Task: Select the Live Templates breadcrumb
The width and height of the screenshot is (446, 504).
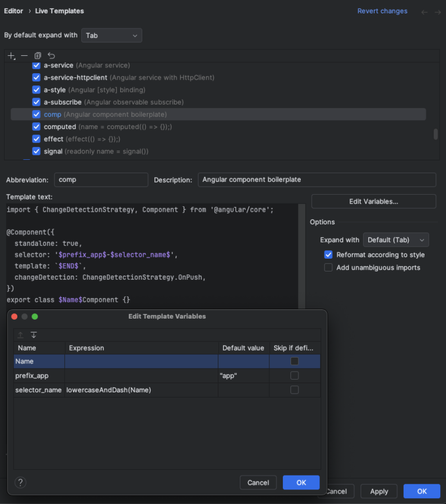Action: [x=59, y=10]
